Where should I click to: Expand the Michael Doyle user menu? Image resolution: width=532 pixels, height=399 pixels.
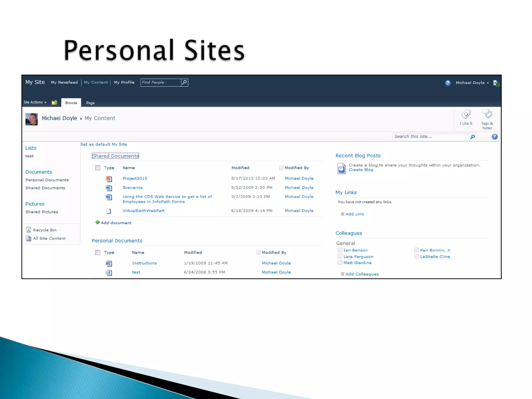coord(472,83)
